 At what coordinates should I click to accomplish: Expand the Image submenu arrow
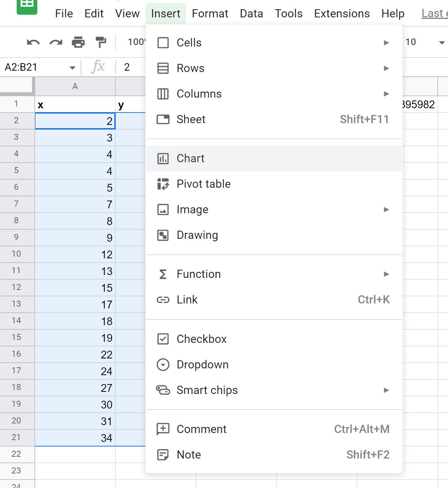[x=387, y=209]
